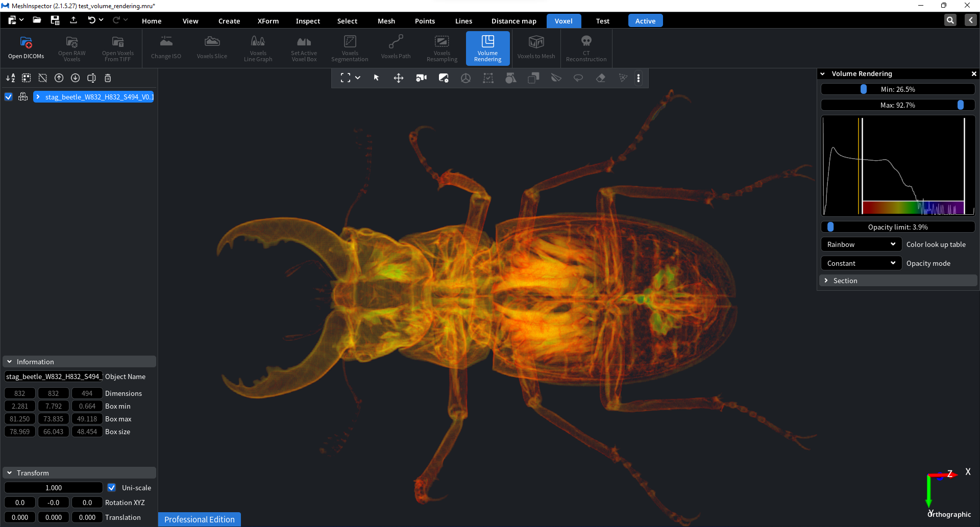Open the Voxels Line Graph tool
Image resolution: width=980 pixels, height=527 pixels.
[x=258, y=48]
